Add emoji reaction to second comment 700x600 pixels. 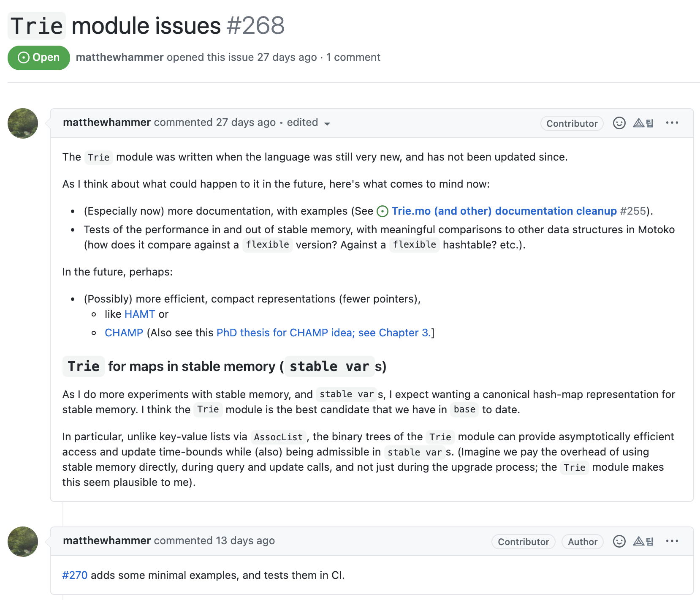click(619, 541)
